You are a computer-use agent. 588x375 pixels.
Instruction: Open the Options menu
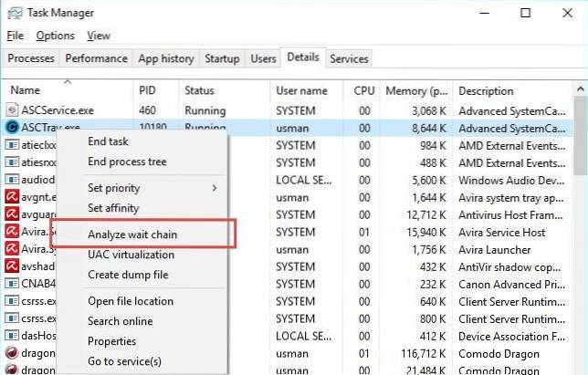coord(55,36)
